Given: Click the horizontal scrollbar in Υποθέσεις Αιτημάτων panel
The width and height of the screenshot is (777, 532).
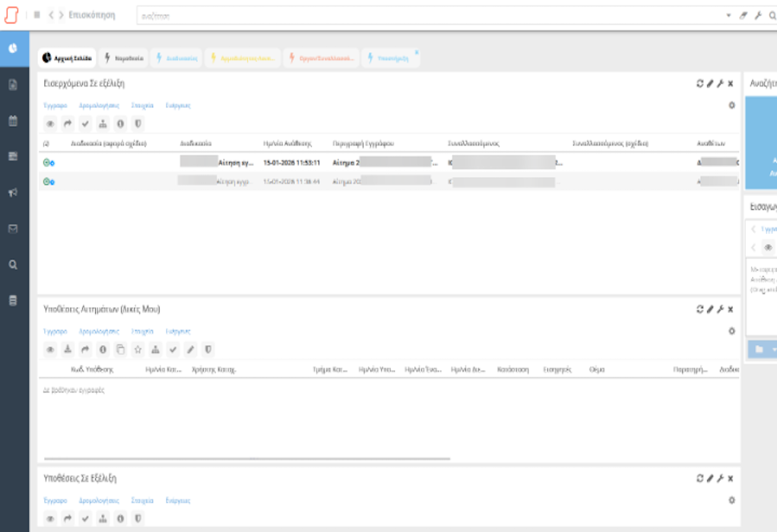Looking at the screenshot, I should pos(247,459).
